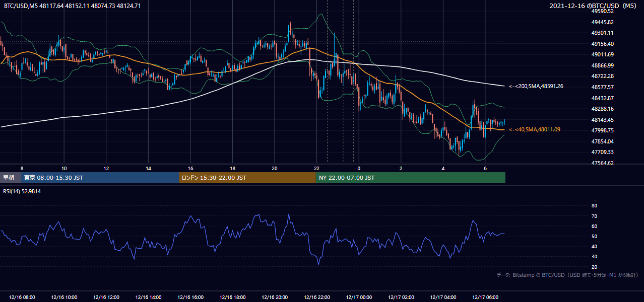Screen dimensions: 644x302
Task: Click the 12/17 04:00 time label
Action: click(443, 297)
